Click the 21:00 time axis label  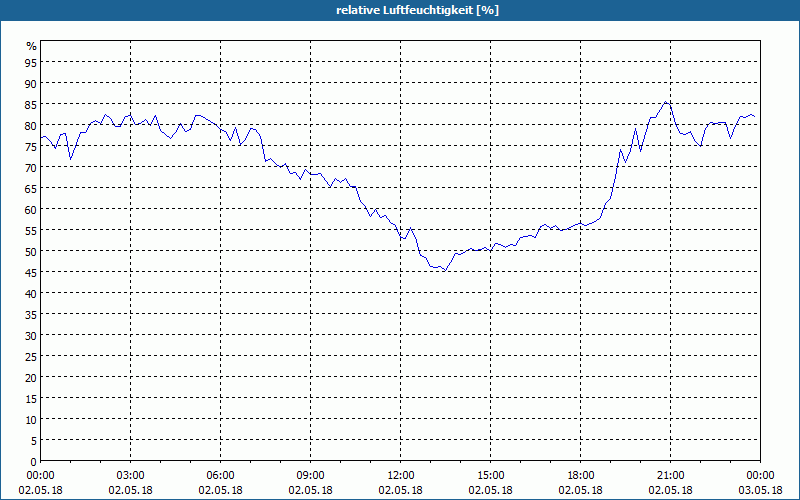pos(670,476)
